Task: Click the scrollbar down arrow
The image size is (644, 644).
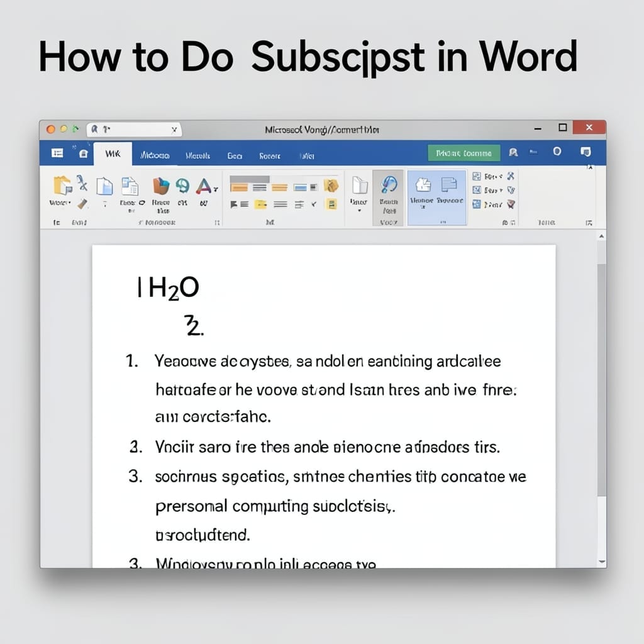Action: 602,562
